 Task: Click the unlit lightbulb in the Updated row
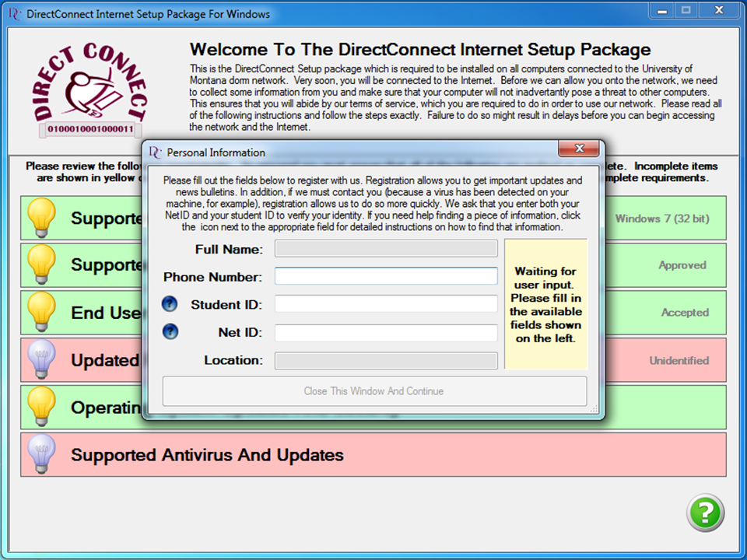[41, 359]
